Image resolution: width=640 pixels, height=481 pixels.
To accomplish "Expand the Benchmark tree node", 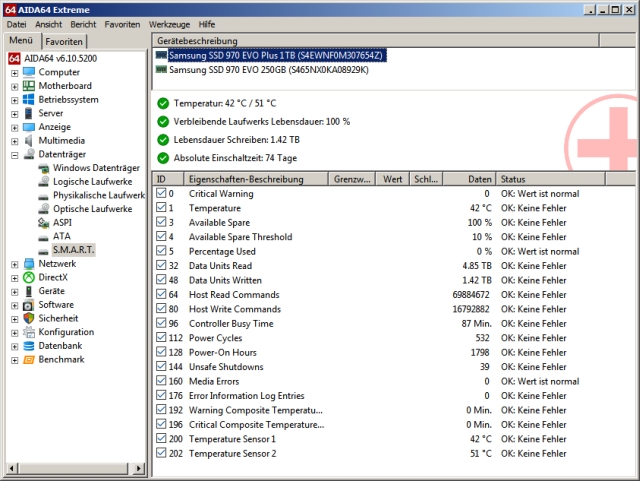I will pos(15,361).
